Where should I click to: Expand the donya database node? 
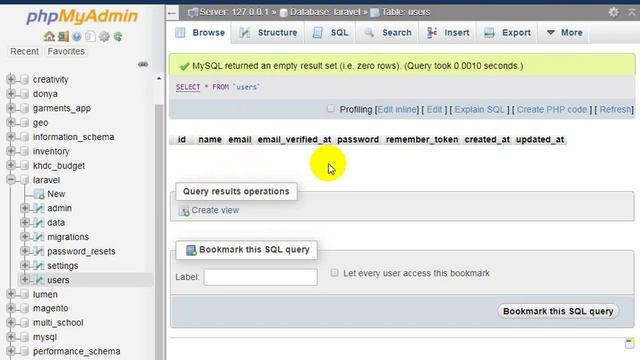tap(11, 93)
